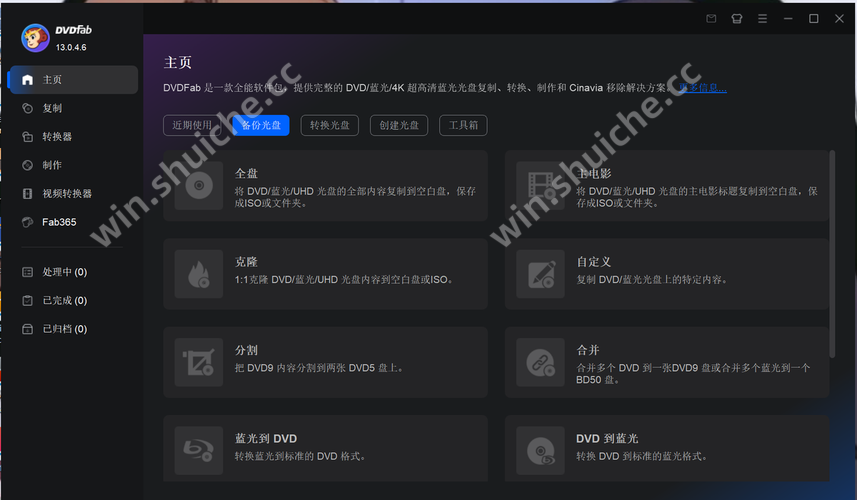Click the version number 13.0.4.6
Screen dimensions: 857x500
pos(71,48)
